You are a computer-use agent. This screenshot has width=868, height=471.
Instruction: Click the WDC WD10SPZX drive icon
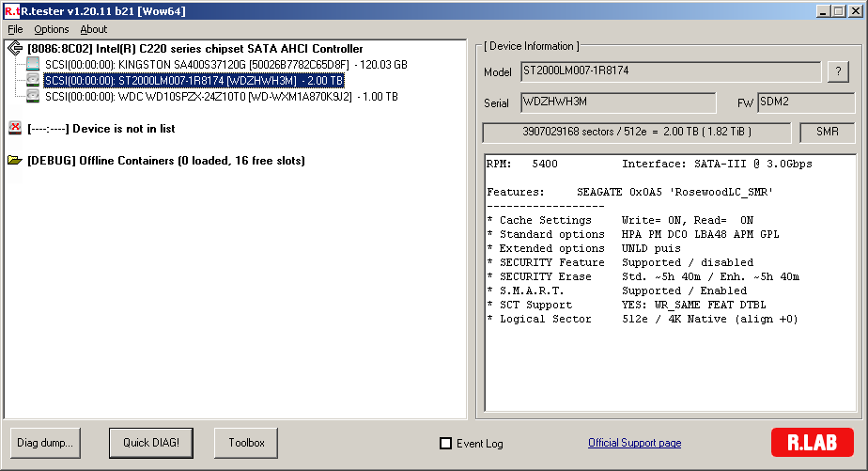click(x=33, y=96)
